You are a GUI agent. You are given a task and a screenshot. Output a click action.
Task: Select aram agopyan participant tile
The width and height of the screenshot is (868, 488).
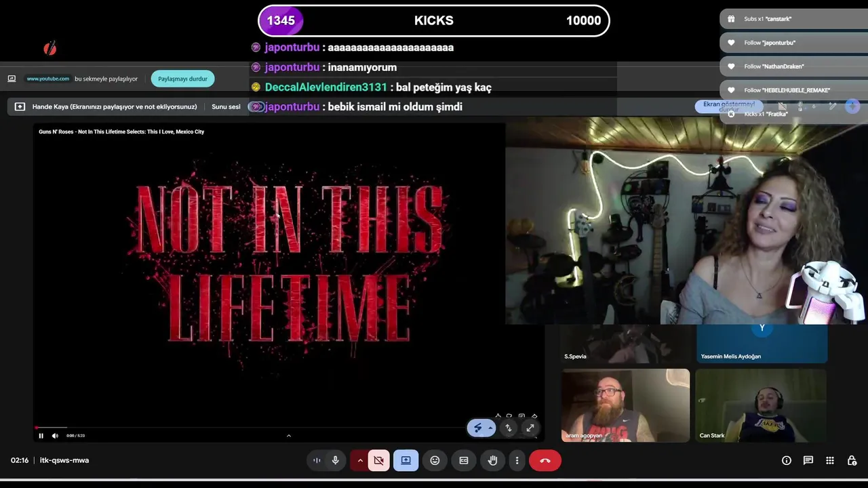point(625,405)
